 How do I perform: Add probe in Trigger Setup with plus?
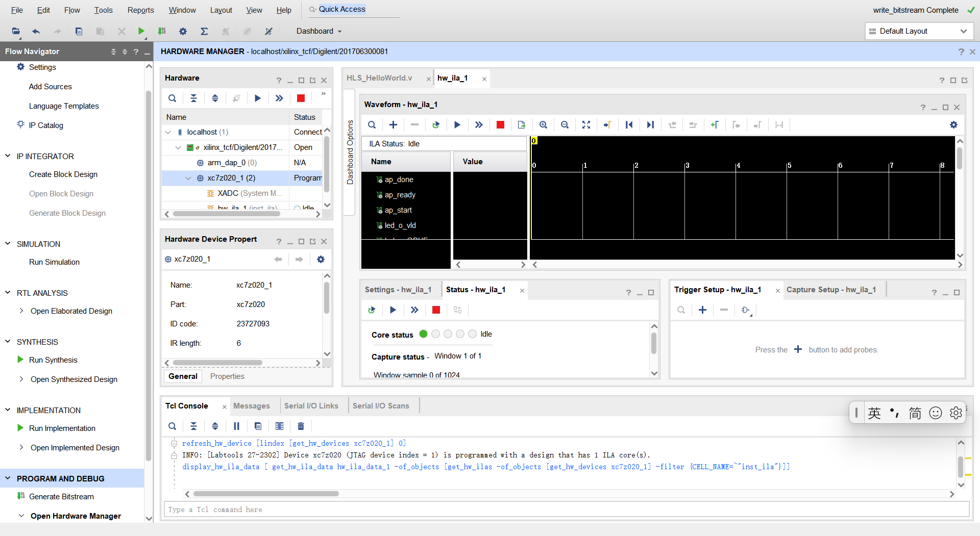click(x=702, y=310)
